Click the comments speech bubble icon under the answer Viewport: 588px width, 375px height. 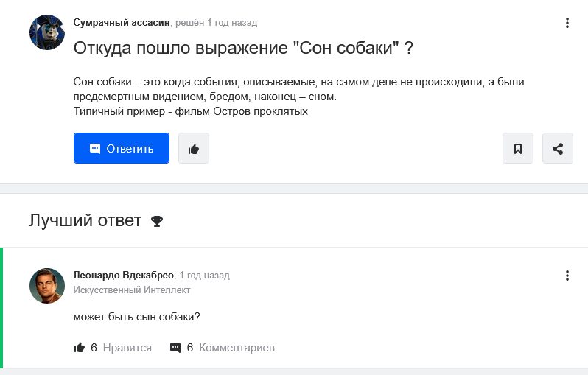click(x=175, y=348)
